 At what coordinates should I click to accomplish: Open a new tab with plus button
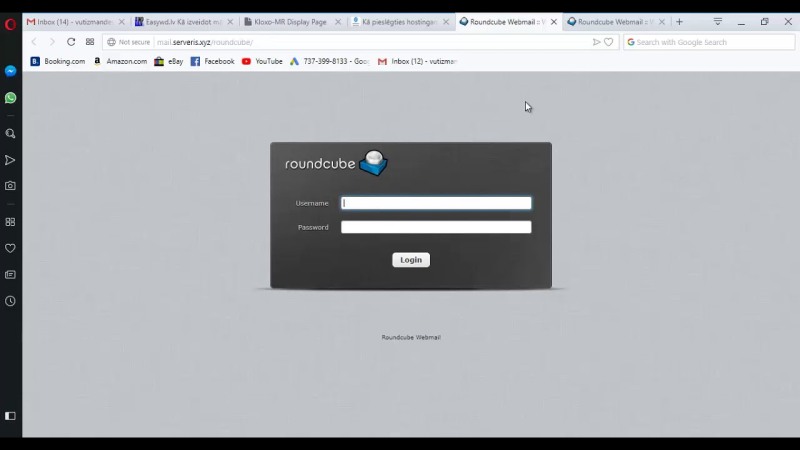[x=679, y=21]
